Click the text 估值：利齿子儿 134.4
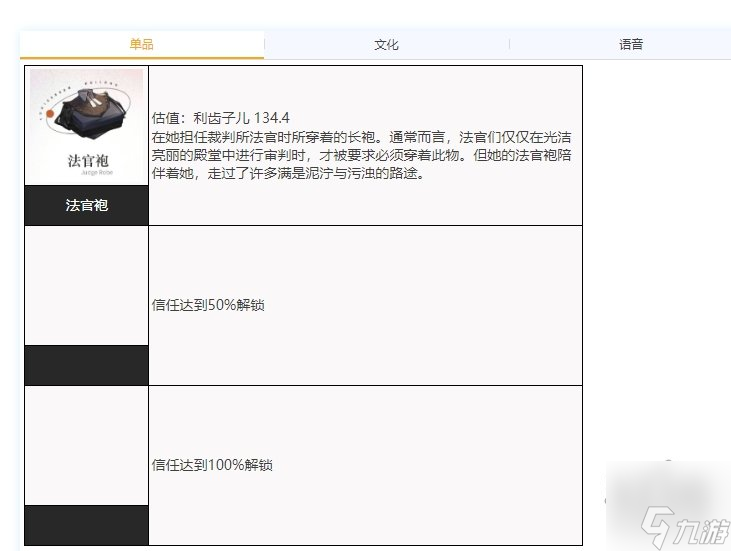731x551 pixels. point(221,118)
